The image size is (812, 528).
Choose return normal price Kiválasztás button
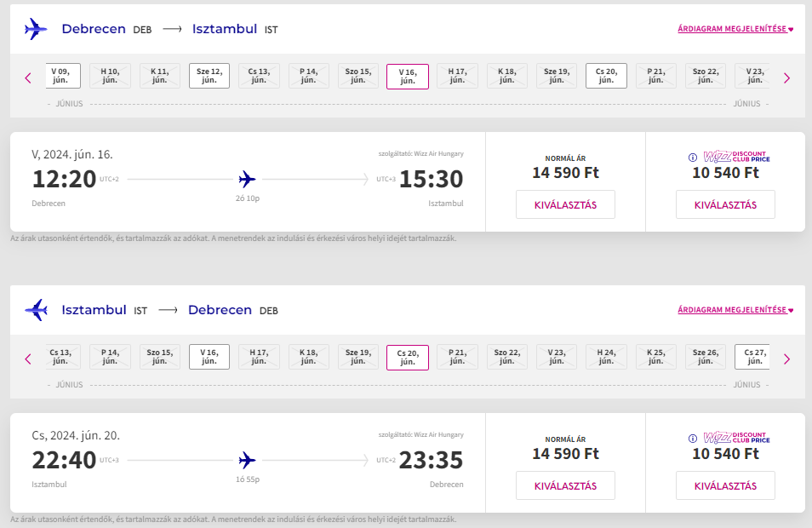[x=565, y=485]
